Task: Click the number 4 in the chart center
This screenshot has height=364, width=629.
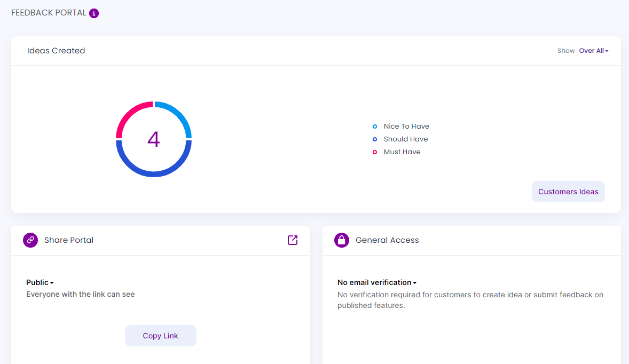Action: coord(154,140)
